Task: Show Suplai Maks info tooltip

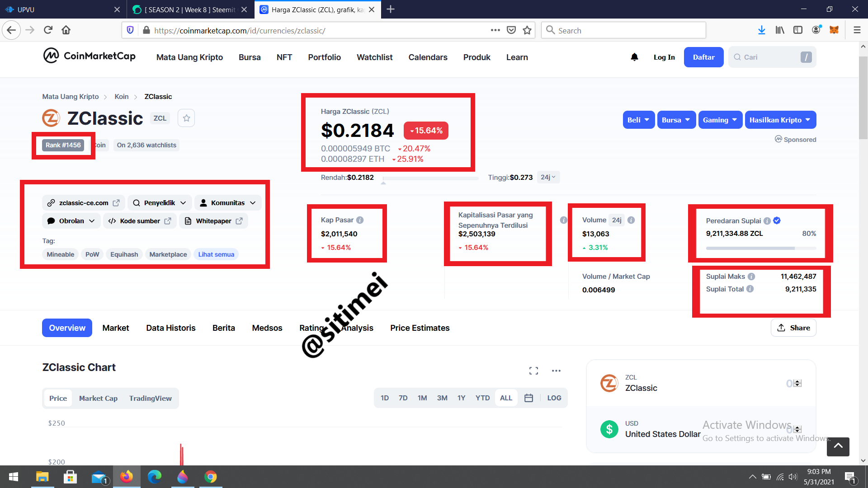Action: (x=751, y=277)
